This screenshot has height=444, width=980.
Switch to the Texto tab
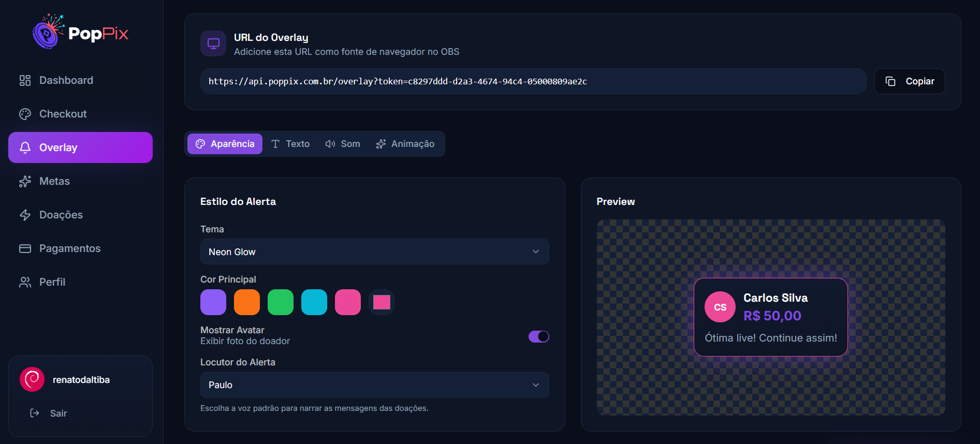290,144
